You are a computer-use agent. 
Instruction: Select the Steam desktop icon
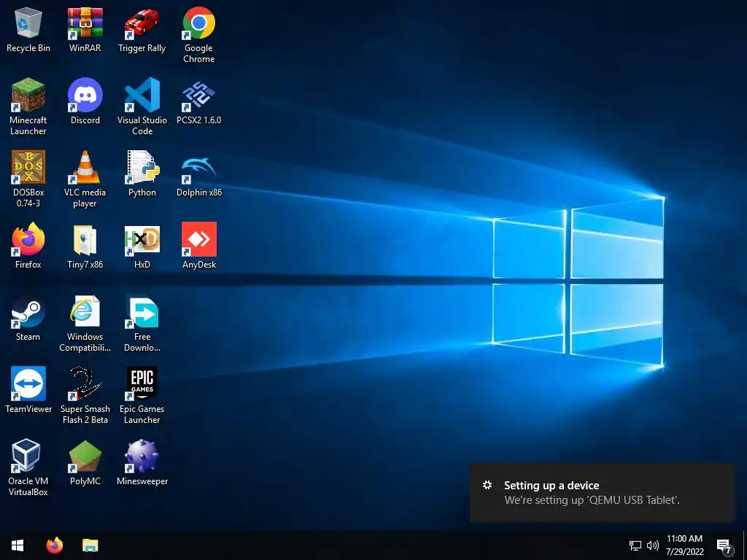[x=28, y=318]
